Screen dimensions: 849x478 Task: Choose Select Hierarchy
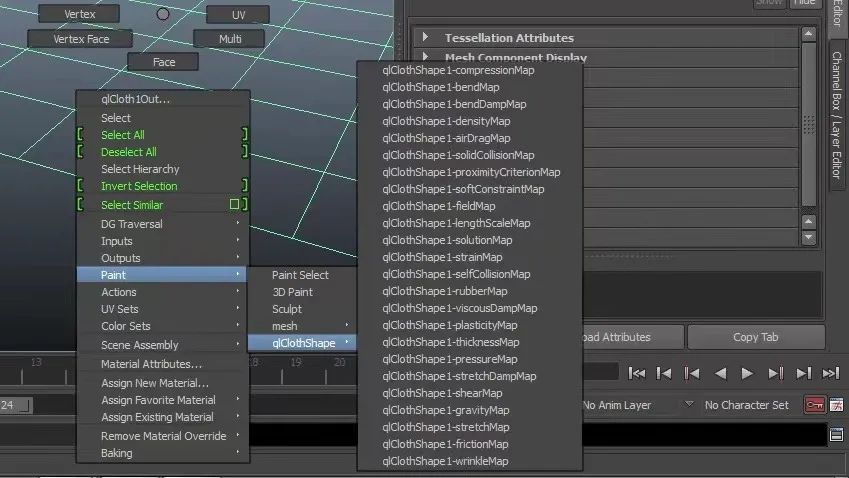point(163,169)
